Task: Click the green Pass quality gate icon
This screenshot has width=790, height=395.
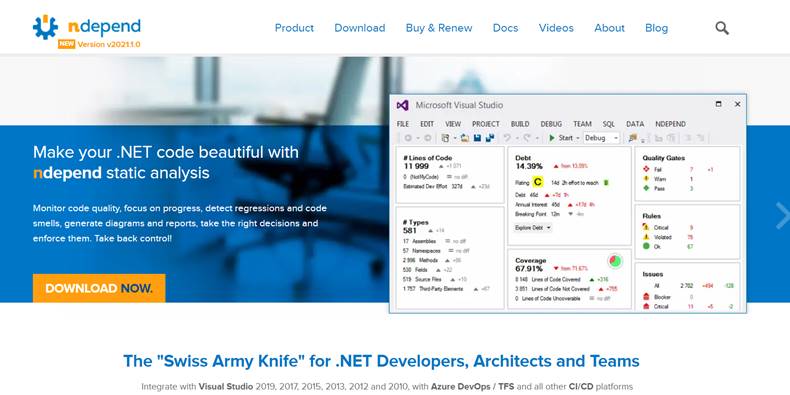Action: coord(646,188)
